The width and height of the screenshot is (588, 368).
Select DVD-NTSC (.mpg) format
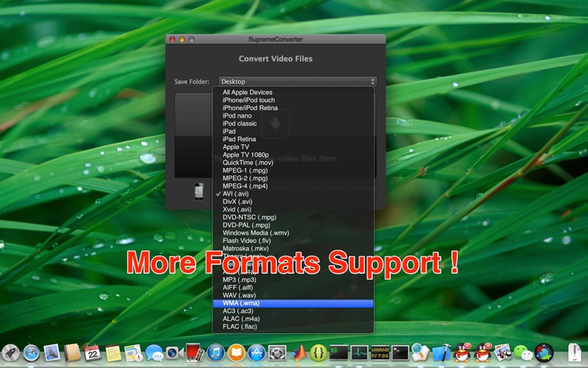click(293, 217)
